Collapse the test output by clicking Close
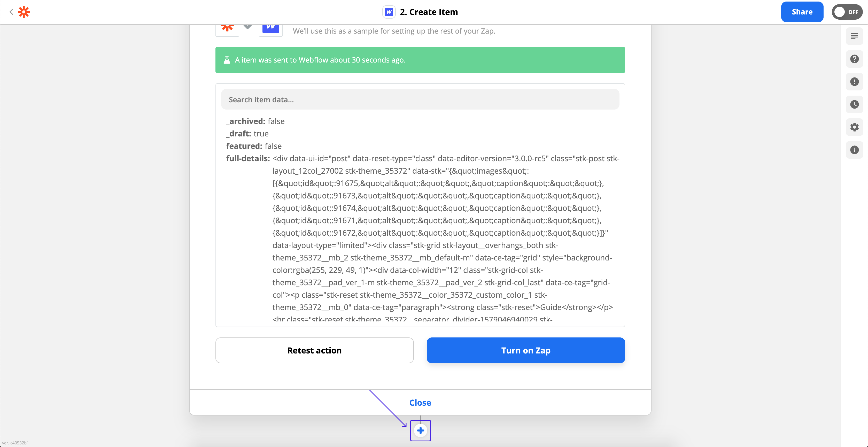 click(420, 402)
